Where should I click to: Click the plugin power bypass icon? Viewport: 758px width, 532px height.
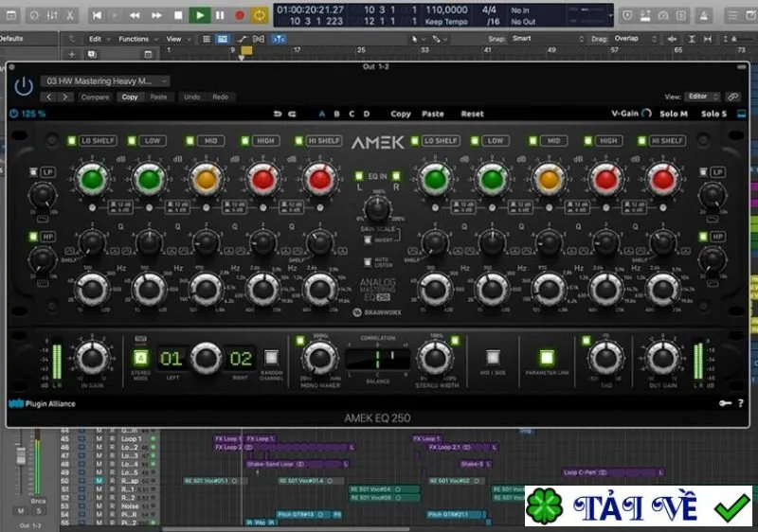coord(24,87)
